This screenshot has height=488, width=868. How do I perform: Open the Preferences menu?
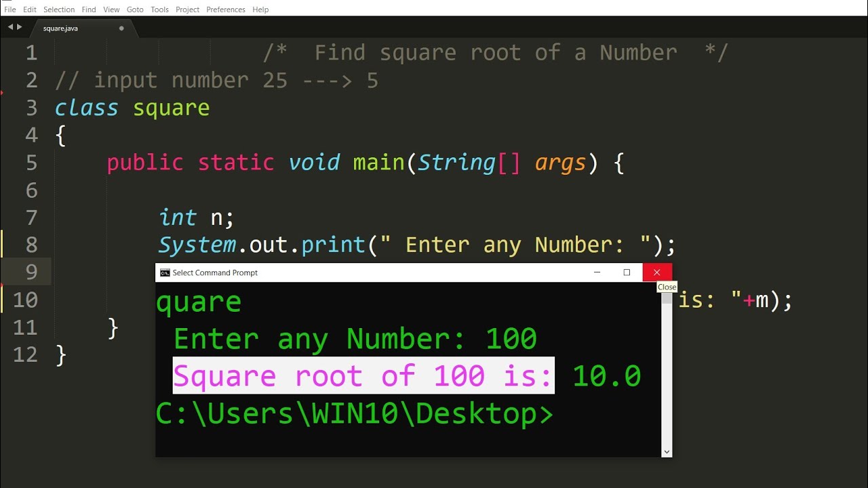tap(226, 9)
